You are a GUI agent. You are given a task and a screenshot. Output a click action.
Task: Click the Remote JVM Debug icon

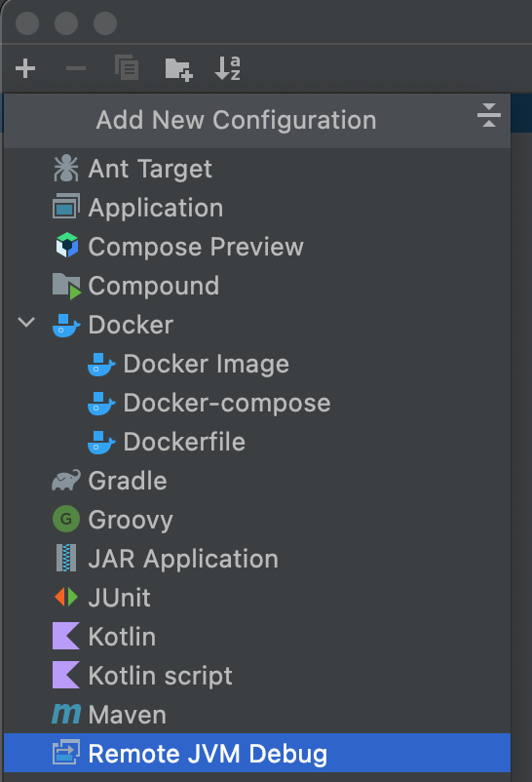click(66, 753)
